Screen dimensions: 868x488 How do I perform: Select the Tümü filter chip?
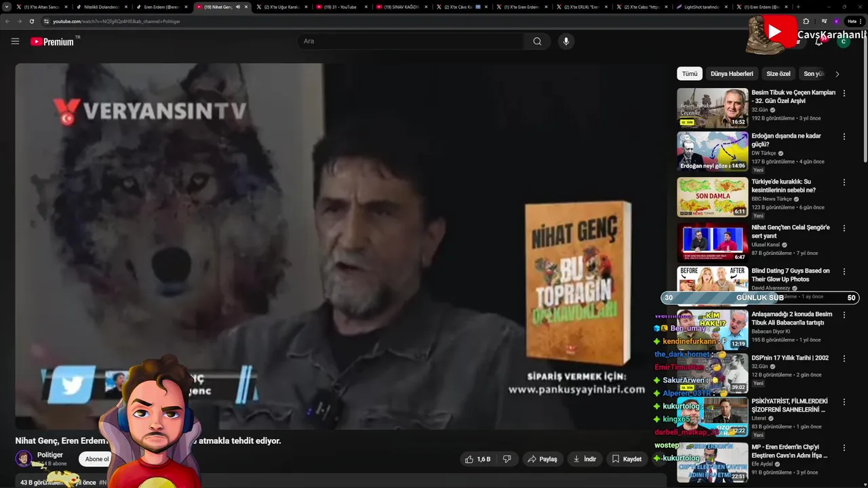tap(690, 74)
